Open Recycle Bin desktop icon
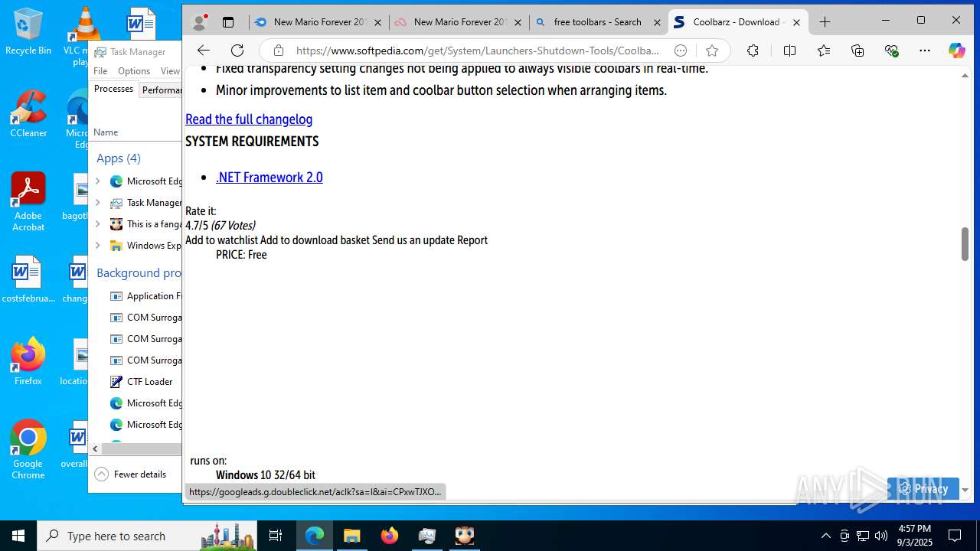The height and width of the screenshot is (551, 980). [28, 32]
